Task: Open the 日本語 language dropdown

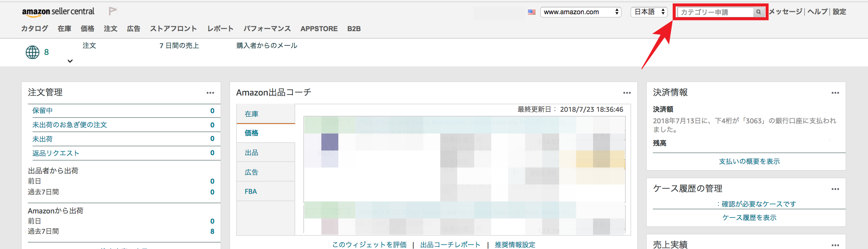Action: [x=649, y=12]
